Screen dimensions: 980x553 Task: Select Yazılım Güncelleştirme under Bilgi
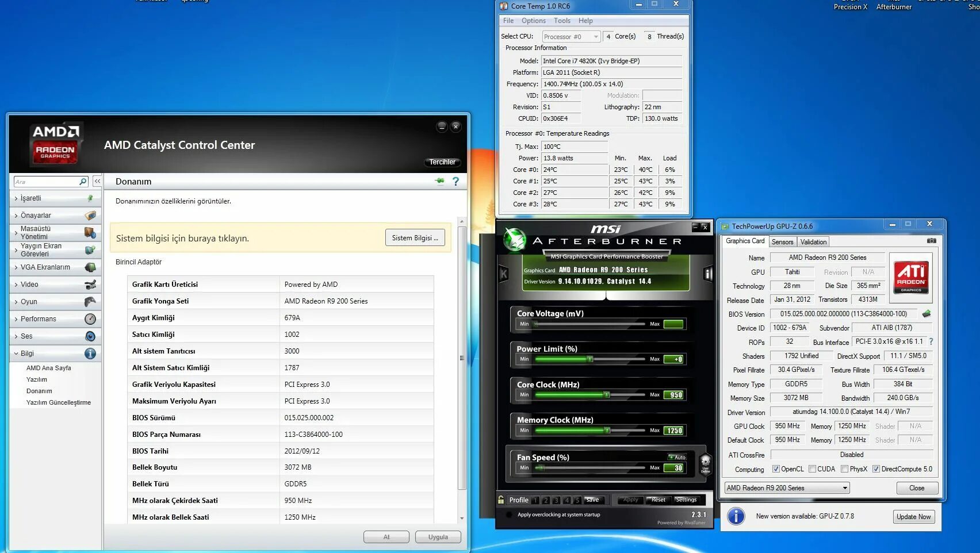pyautogui.click(x=59, y=402)
